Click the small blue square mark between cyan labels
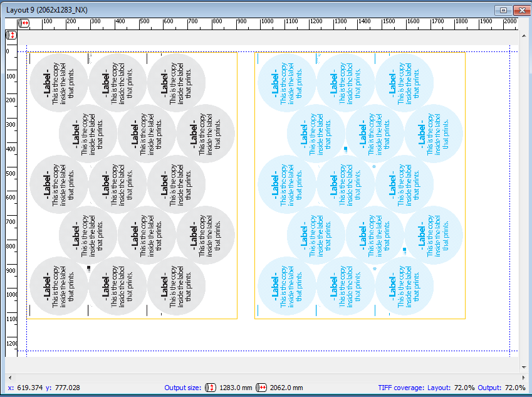 coord(345,149)
